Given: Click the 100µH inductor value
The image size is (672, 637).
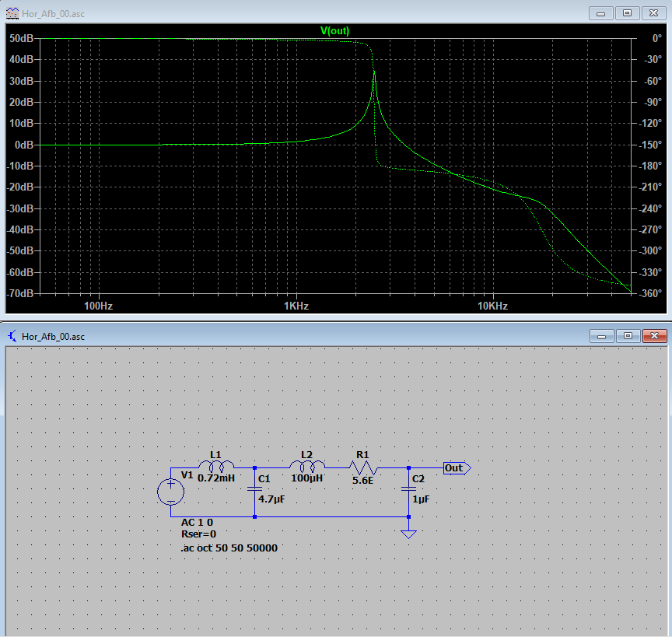Looking at the screenshot, I should click(x=307, y=478).
